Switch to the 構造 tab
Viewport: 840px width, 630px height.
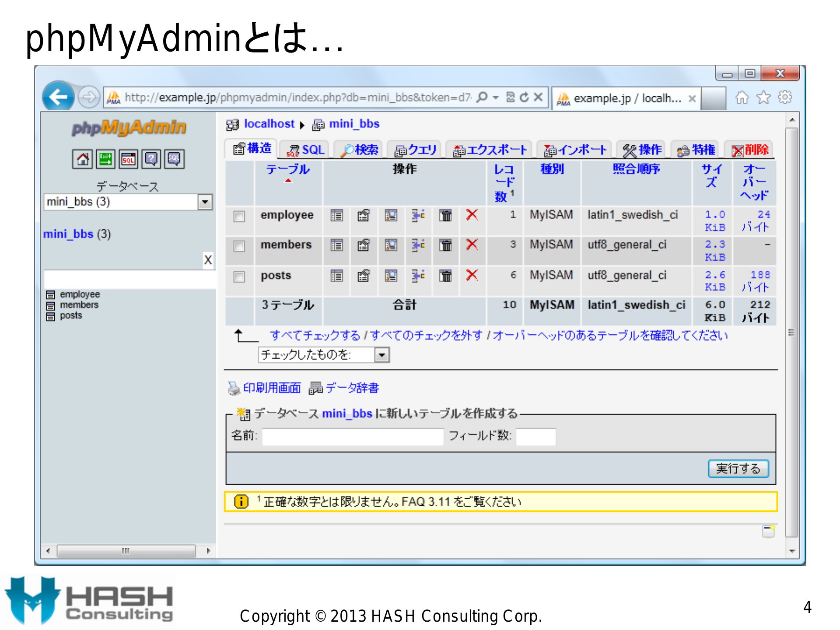252,149
